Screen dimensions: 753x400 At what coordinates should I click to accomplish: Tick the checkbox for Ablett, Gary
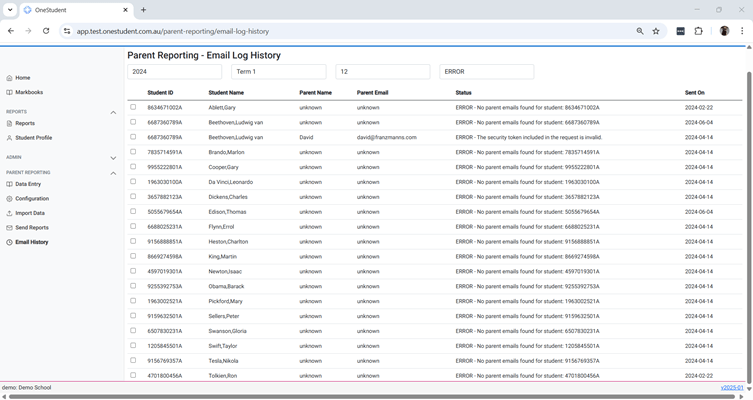(x=133, y=107)
